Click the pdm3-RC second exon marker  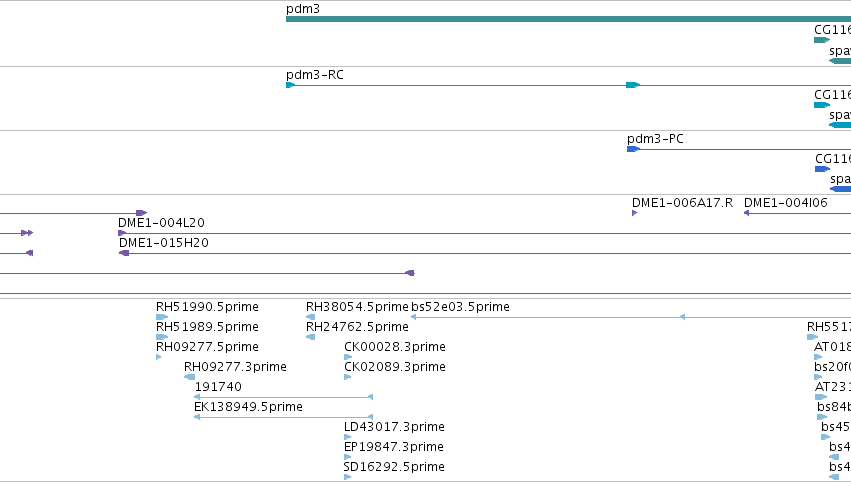pos(633,85)
